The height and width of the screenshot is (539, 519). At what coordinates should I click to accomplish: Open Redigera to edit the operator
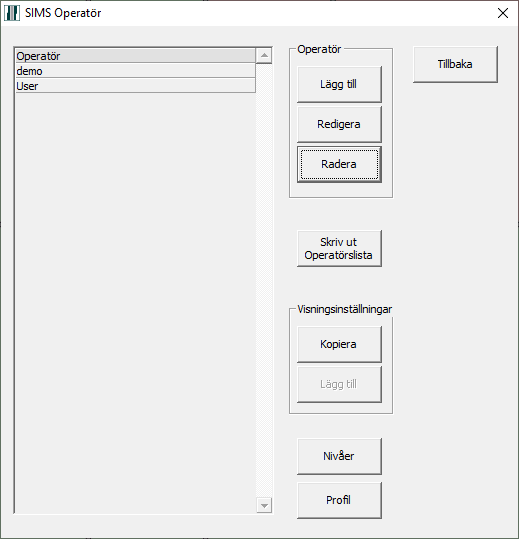339,124
